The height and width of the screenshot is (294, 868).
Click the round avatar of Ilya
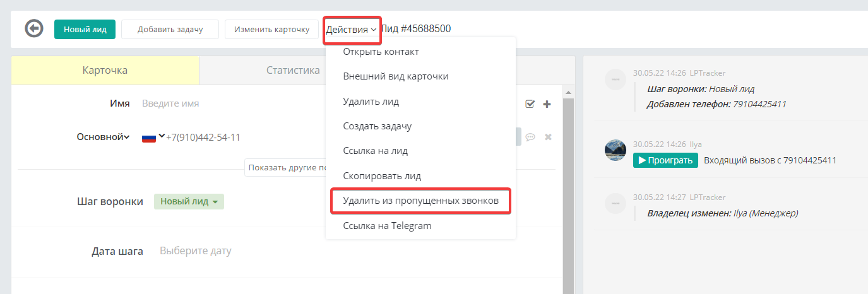coord(615,150)
